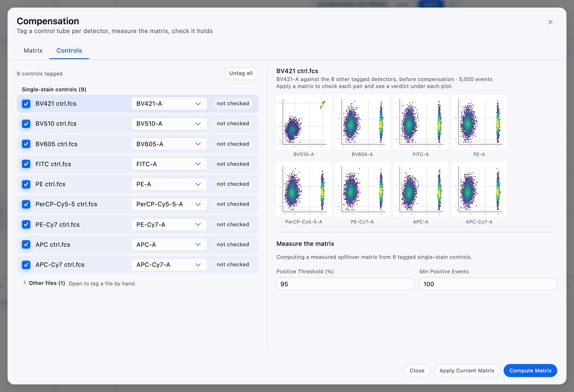
Task: Open the FITC-A scatter plot thumbnail
Action: pos(421,122)
